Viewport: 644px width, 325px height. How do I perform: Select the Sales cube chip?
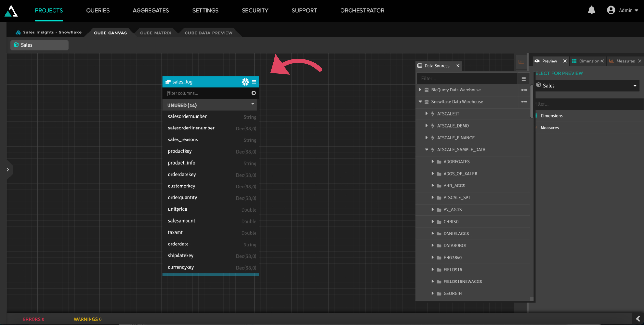point(39,45)
